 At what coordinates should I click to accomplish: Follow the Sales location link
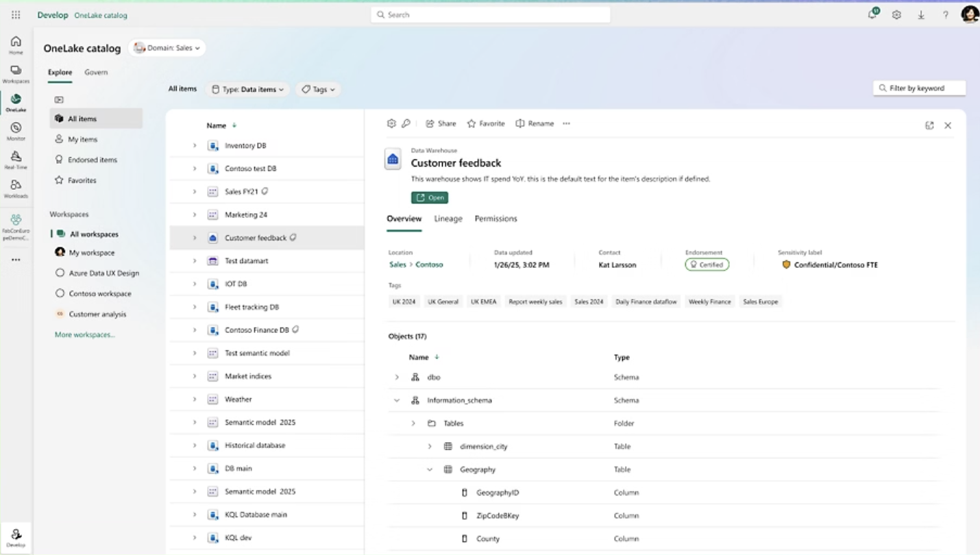coord(397,264)
